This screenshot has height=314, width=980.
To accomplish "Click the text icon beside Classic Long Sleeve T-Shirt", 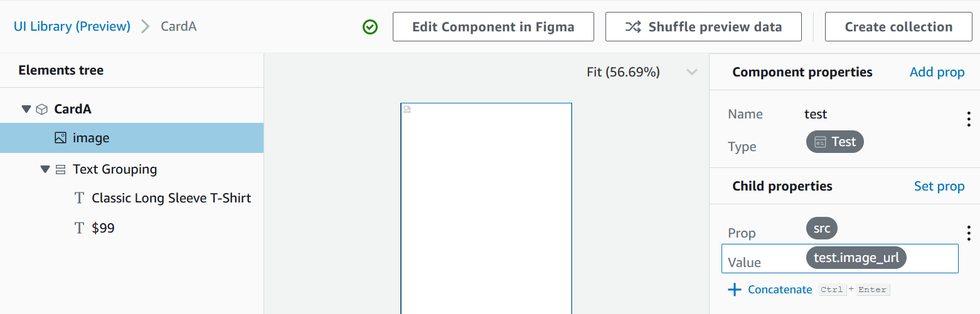I will 79,198.
